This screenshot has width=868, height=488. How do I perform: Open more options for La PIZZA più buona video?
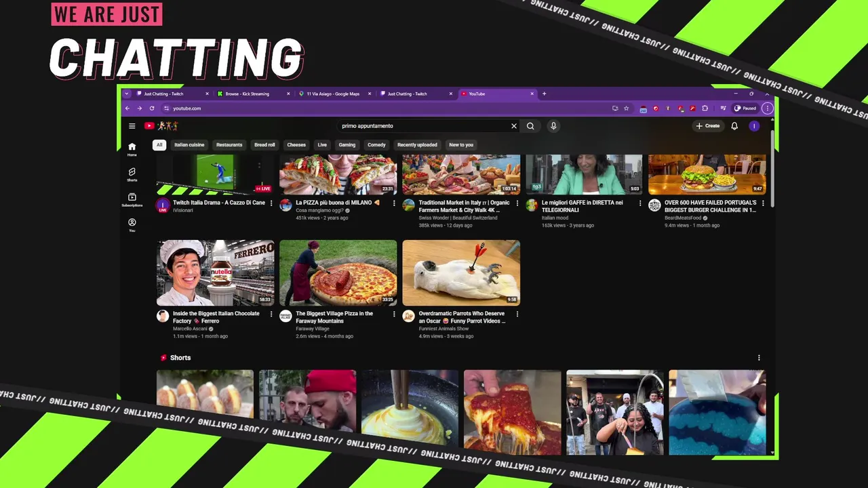coord(394,203)
